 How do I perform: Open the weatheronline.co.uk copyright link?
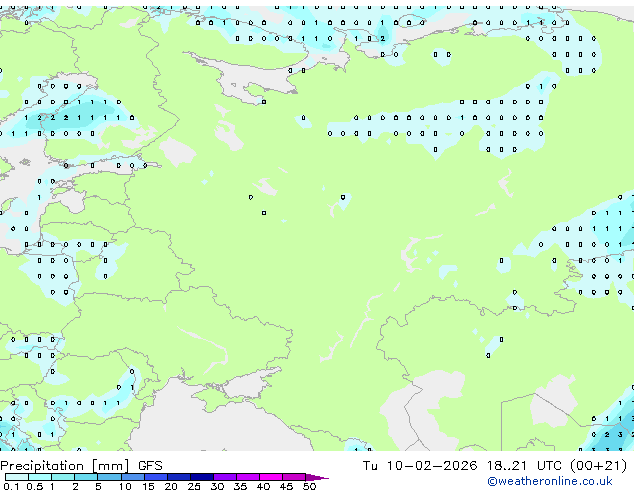(549, 481)
